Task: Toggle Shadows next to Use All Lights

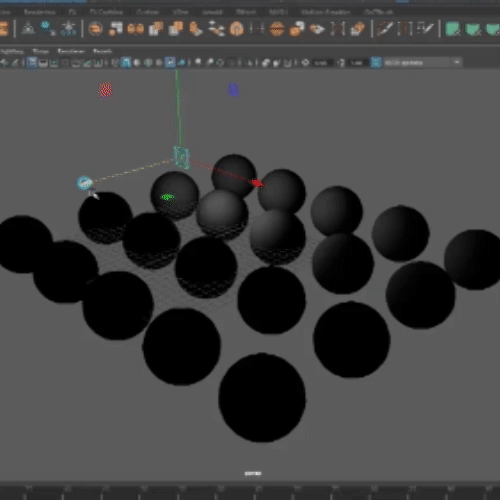Action: pyautogui.click(x=181, y=63)
